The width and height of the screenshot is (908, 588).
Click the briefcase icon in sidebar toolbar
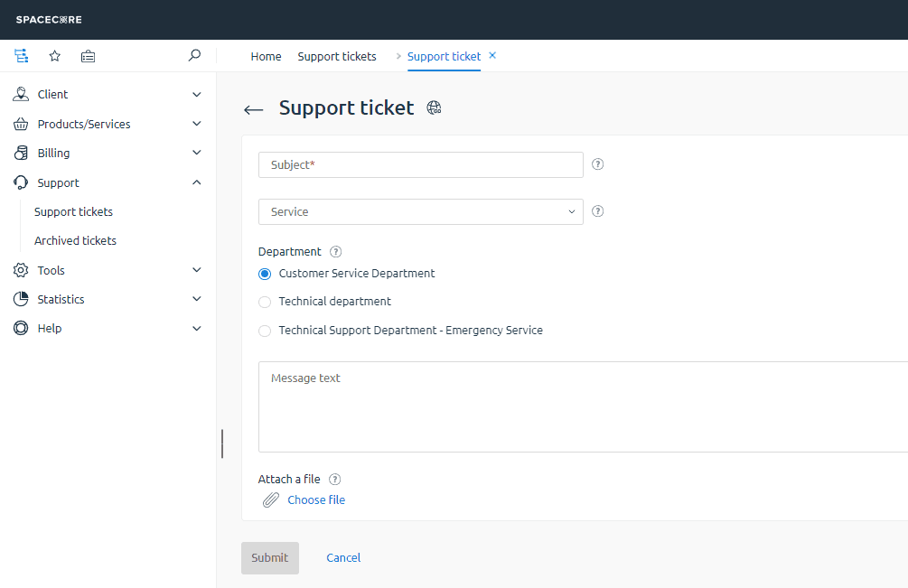click(x=88, y=56)
